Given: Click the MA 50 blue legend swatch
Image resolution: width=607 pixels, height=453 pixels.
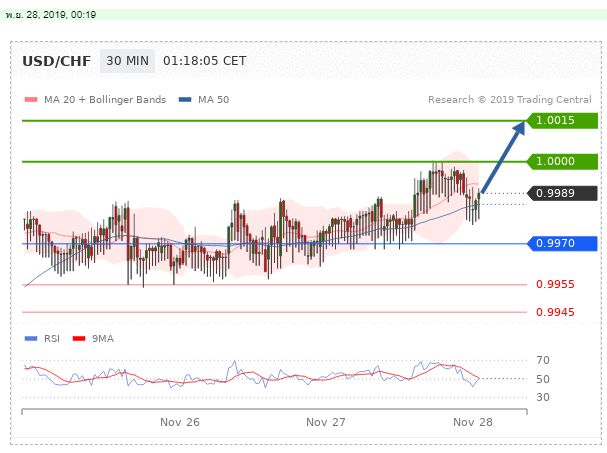Looking at the screenshot, I should (185, 100).
